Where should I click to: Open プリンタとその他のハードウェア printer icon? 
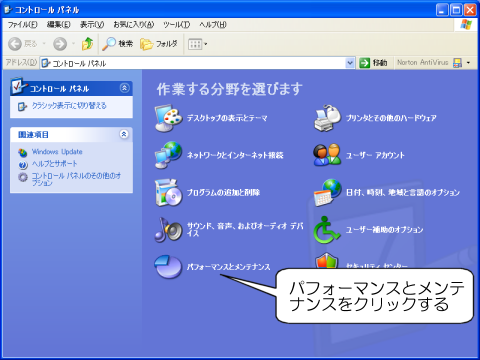point(327,118)
